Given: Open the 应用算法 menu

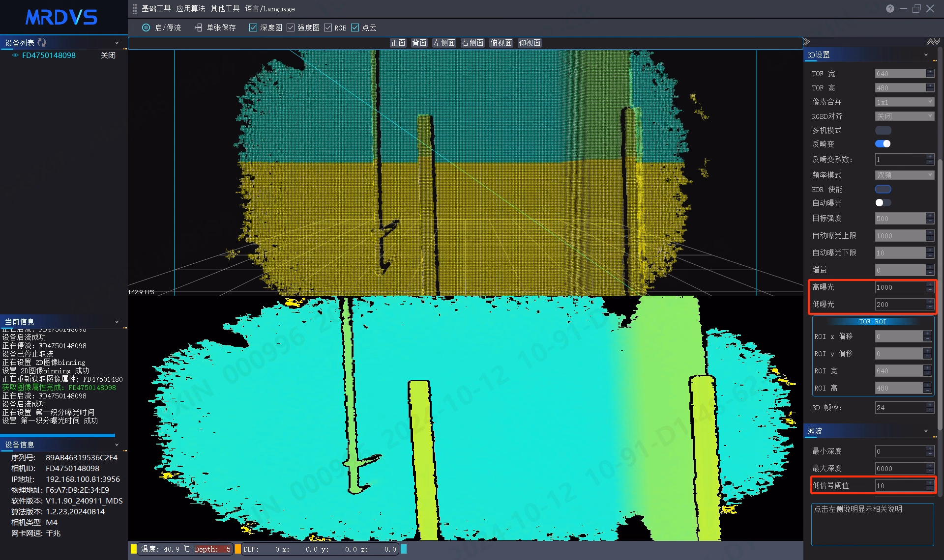Looking at the screenshot, I should [191, 9].
